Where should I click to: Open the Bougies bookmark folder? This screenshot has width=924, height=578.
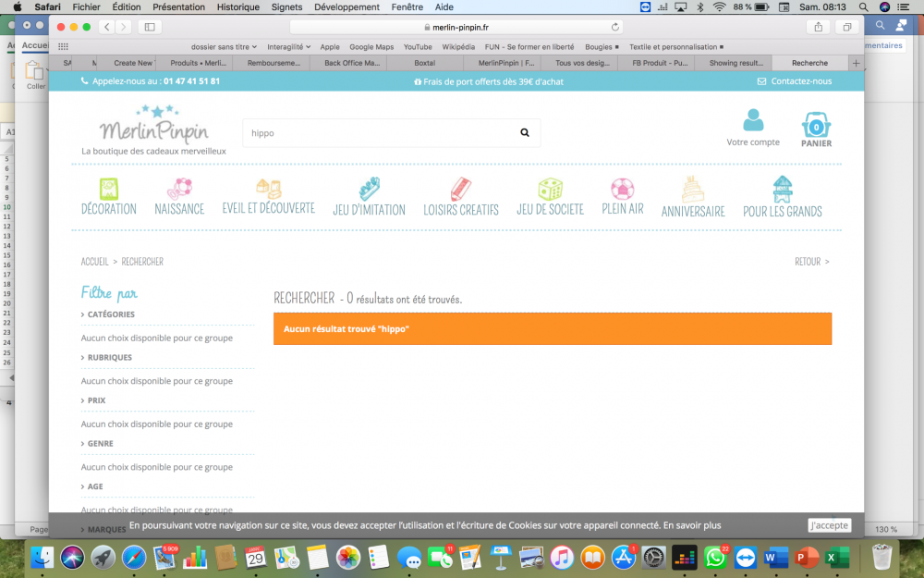coord(602,46)
